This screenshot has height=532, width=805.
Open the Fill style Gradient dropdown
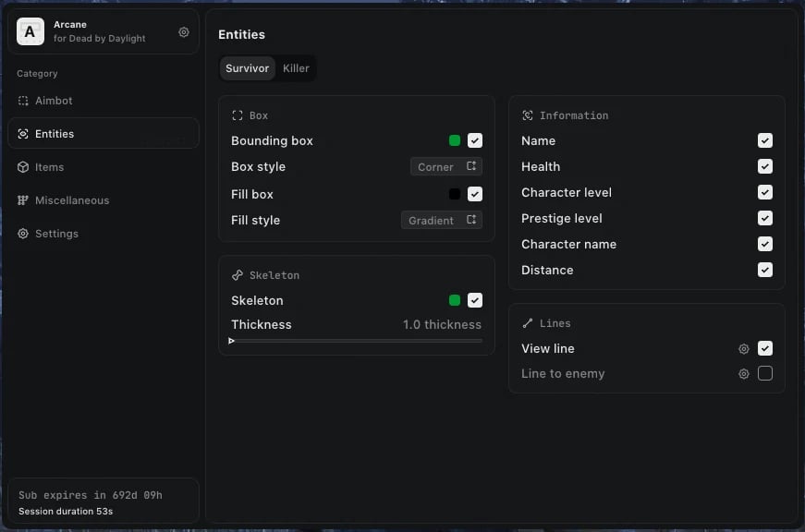442,221
